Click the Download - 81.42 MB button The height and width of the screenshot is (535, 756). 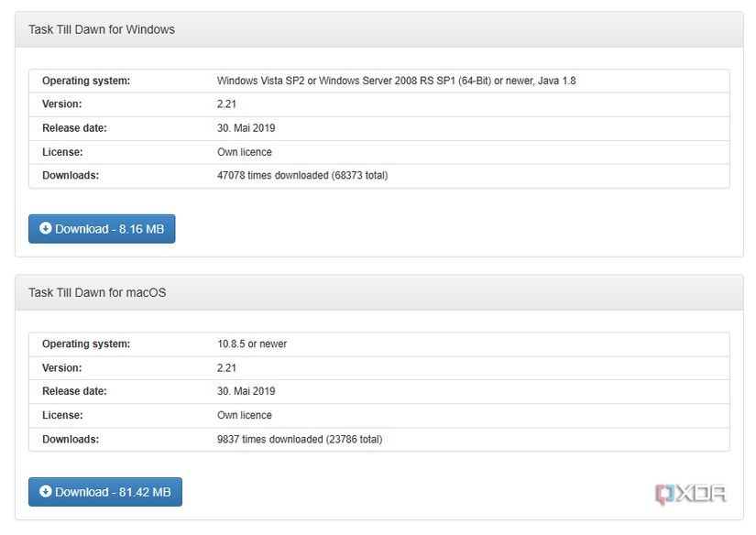point(105,492)
